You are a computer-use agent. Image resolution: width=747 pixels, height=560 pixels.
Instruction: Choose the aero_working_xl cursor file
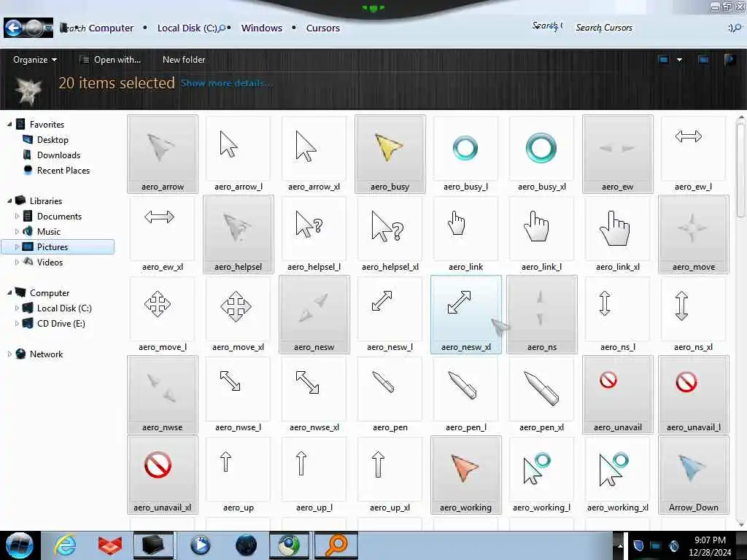(x=617, y=475)
